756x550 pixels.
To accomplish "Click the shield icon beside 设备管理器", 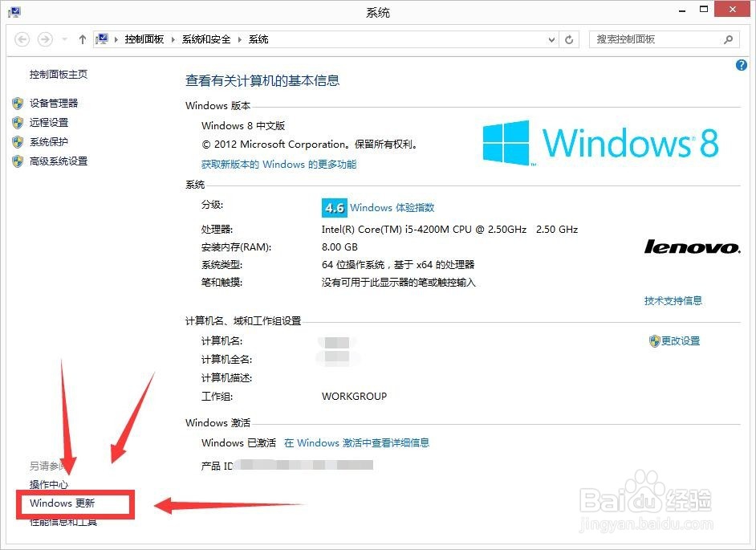I will pos(18,103).
